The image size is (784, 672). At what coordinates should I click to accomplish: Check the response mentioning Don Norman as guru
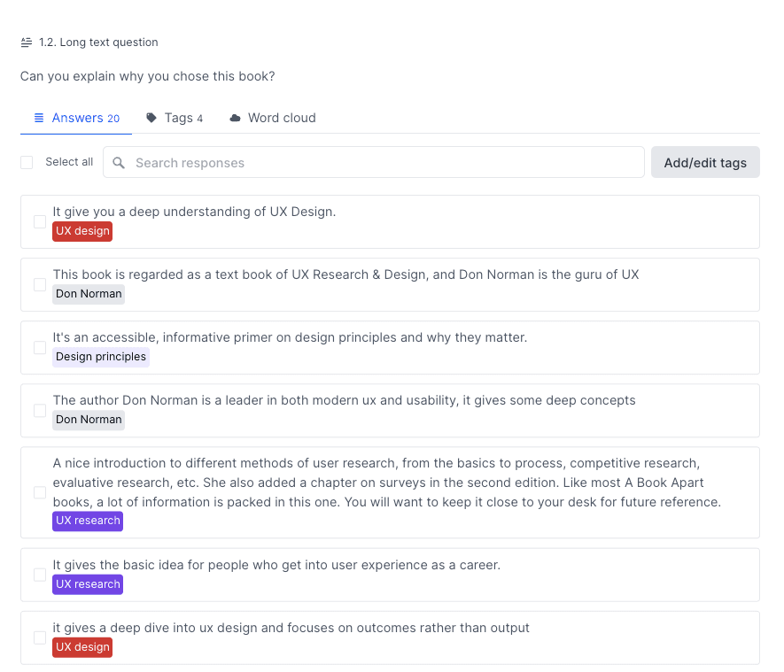coord(39,284)
